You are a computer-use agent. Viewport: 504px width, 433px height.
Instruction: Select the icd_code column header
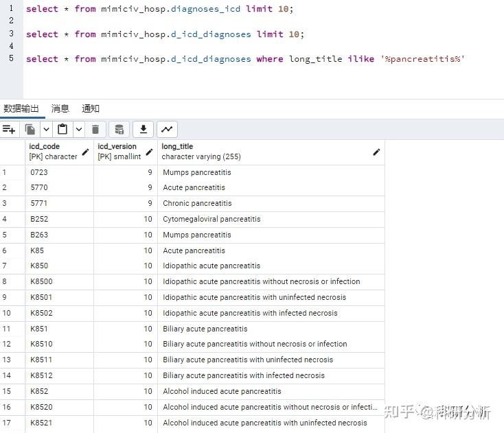click(x=59, y=152)
